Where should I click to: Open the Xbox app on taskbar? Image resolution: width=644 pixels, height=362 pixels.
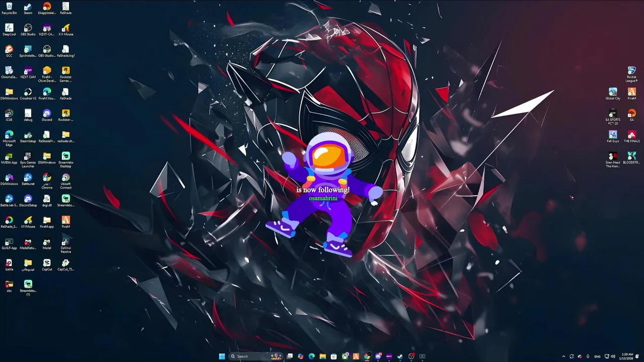coord(345,356)
